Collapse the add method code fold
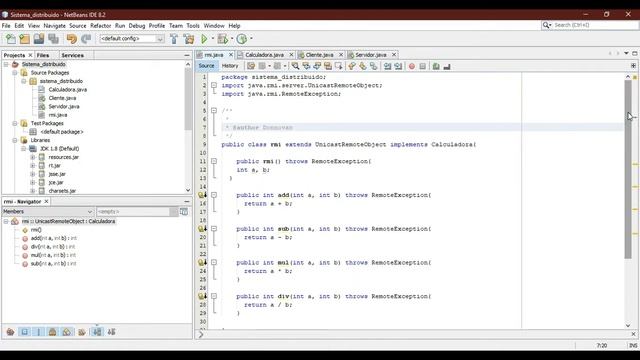This screenshot has height=360, width=640. click(x=214, y=195)
